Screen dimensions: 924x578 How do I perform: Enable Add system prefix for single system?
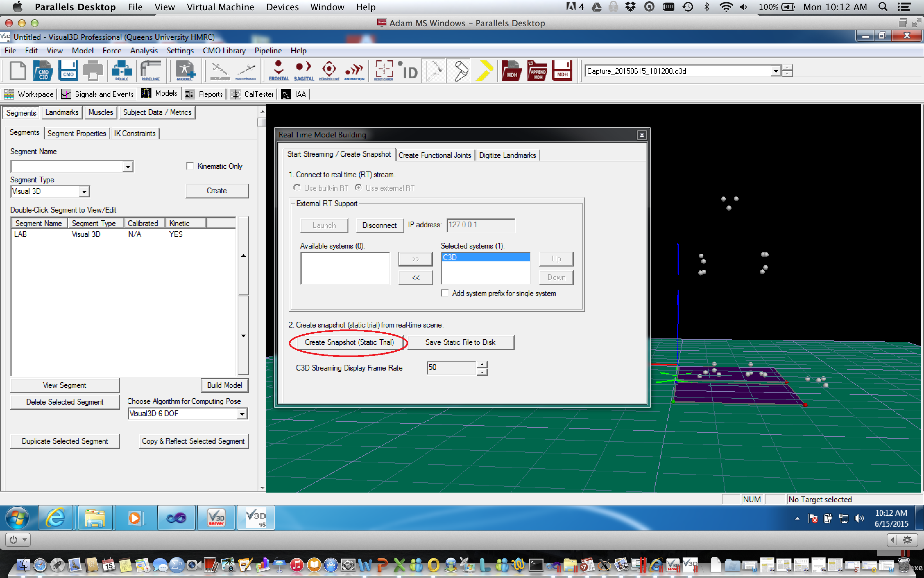point(445,293)
